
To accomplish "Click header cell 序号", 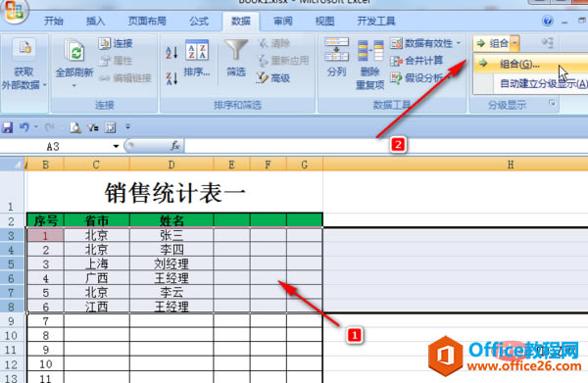I will pyautogui.click(x=45, y=220).
